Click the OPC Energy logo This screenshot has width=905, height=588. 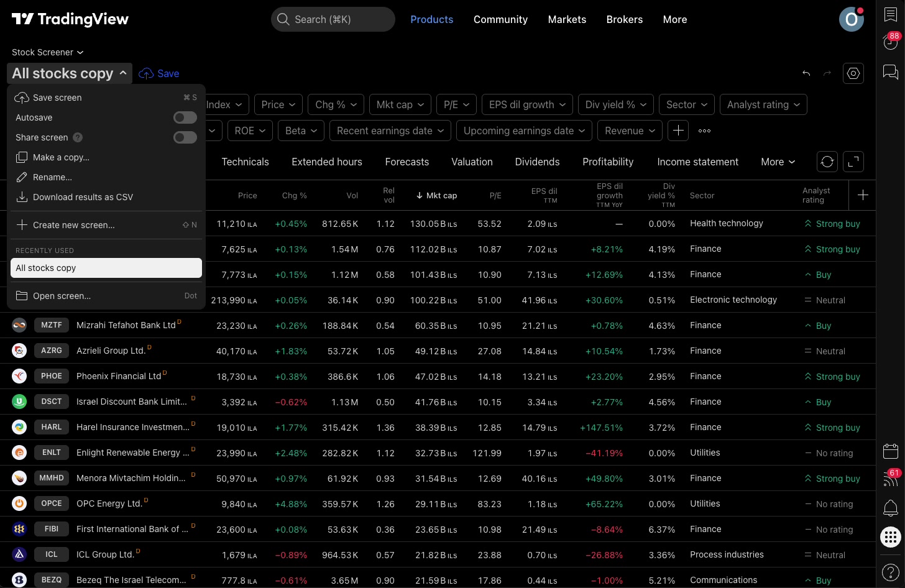tap(19, 503)
